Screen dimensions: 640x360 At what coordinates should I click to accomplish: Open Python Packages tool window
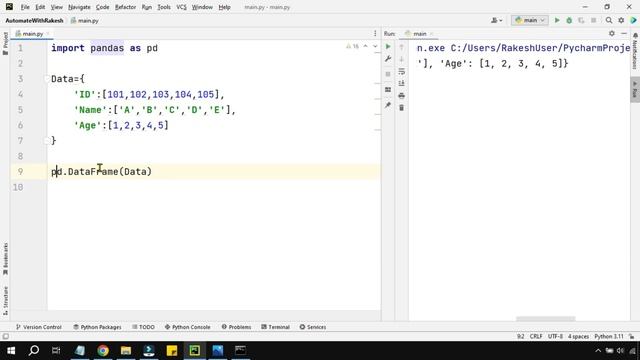tap(97, 327)
